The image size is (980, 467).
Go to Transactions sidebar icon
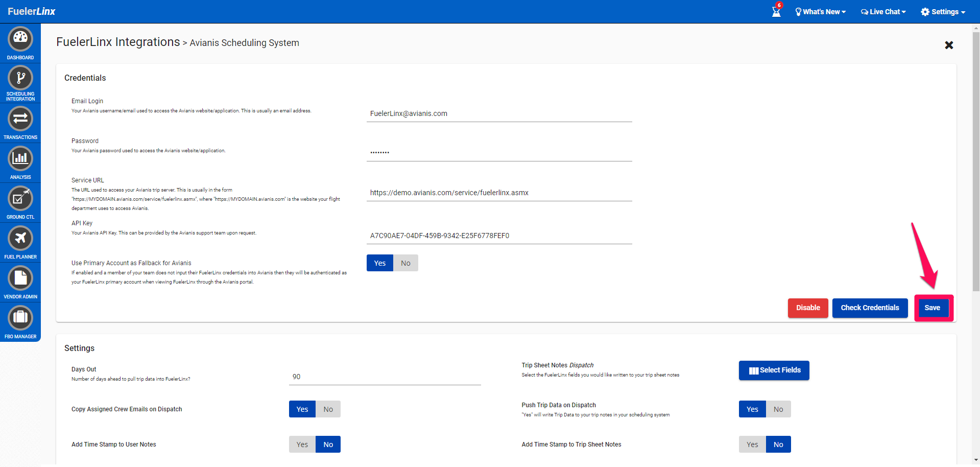tap(20, 119)
